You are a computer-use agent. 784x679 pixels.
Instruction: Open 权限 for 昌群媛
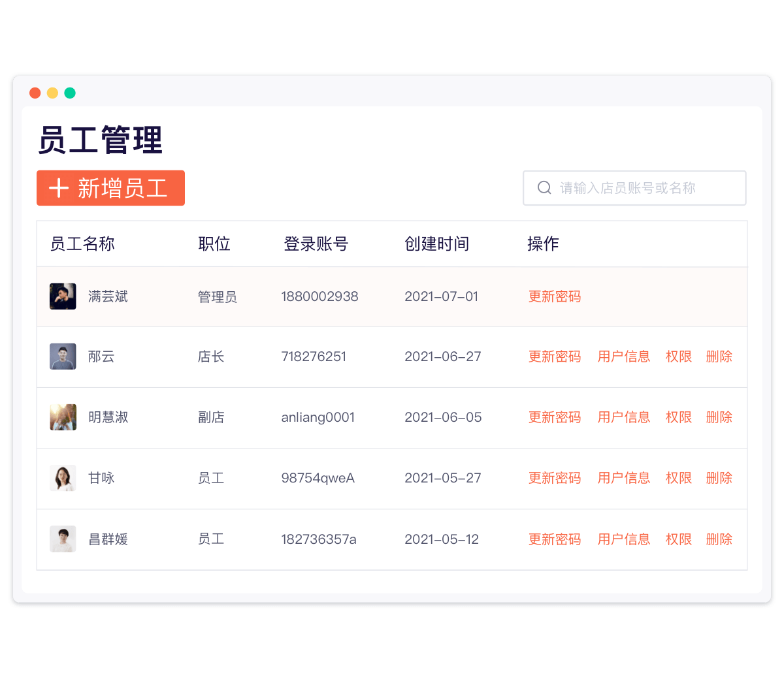(678, 539)
